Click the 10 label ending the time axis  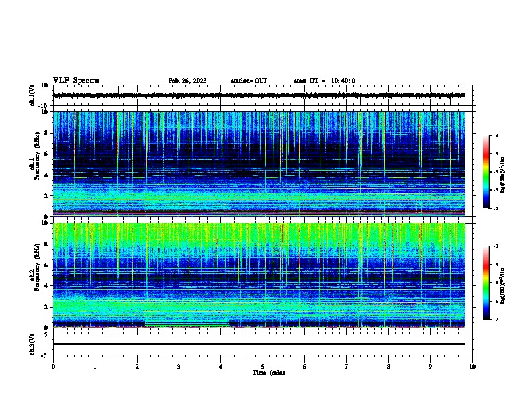pos(472,367)
